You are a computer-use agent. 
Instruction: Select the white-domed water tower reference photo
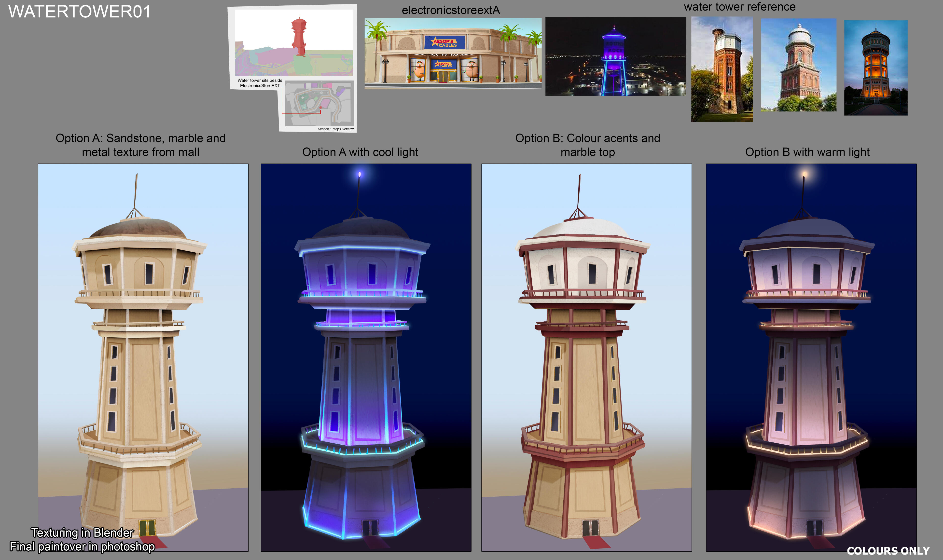pyautogui.click(x=798, y=65)
